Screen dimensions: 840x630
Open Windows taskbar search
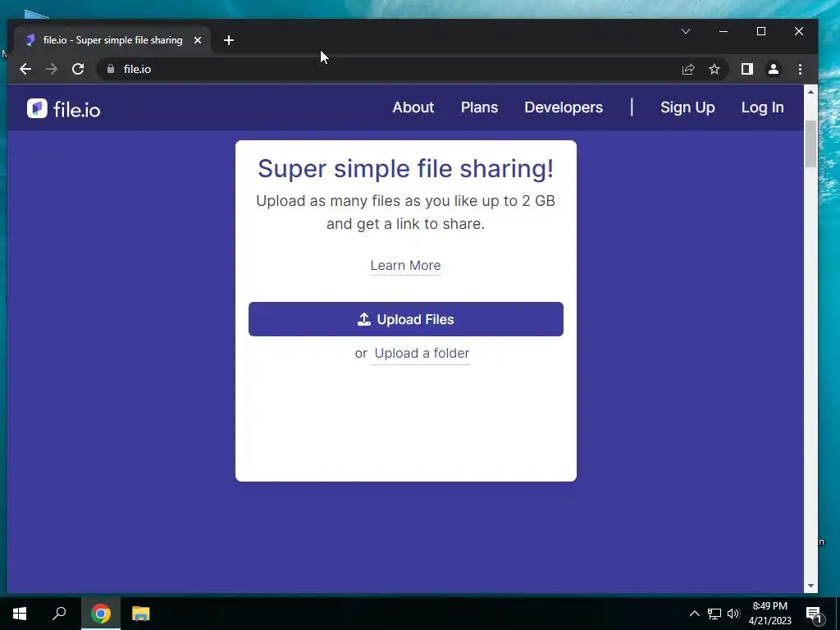[59, 614]
